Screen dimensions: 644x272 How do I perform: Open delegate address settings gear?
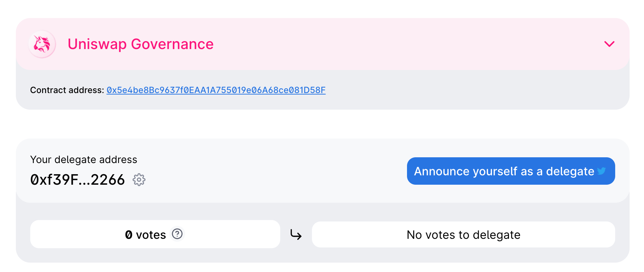[x=139, y=180]
